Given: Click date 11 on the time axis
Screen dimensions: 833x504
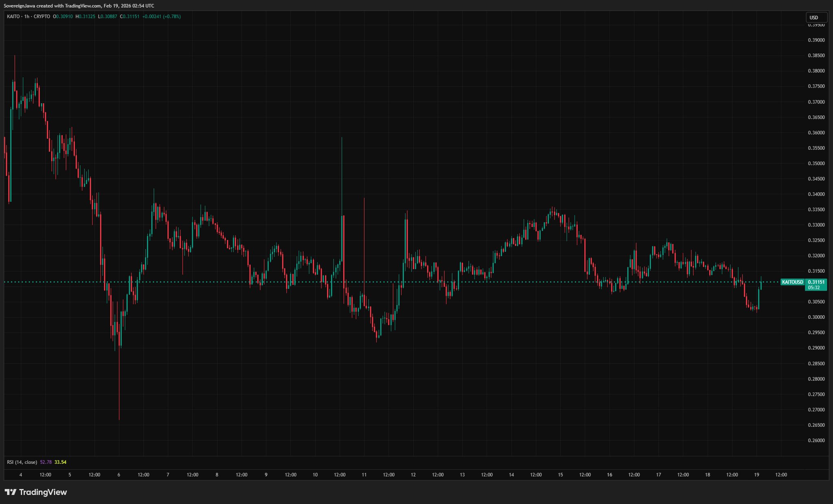Looking at the screenshot, I should [364, 475].
